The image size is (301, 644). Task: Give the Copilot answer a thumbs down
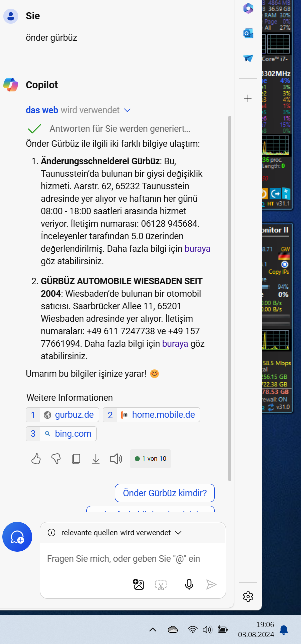[56, 459]
